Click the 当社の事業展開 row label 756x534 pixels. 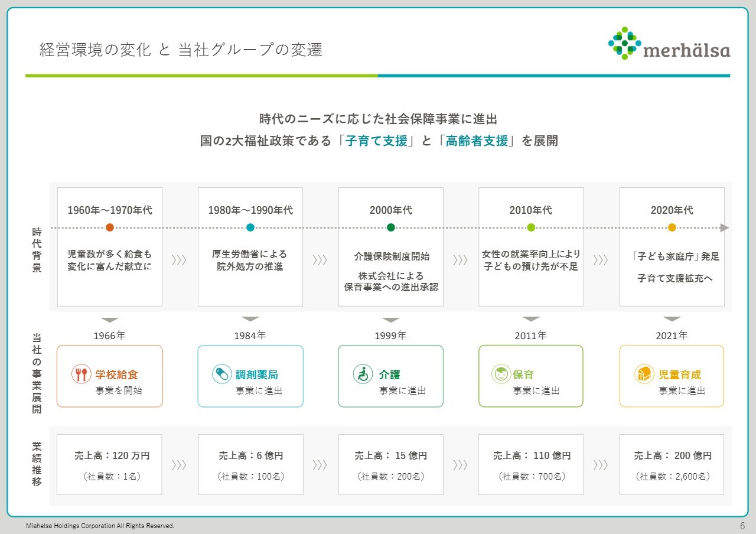[37, 373]
